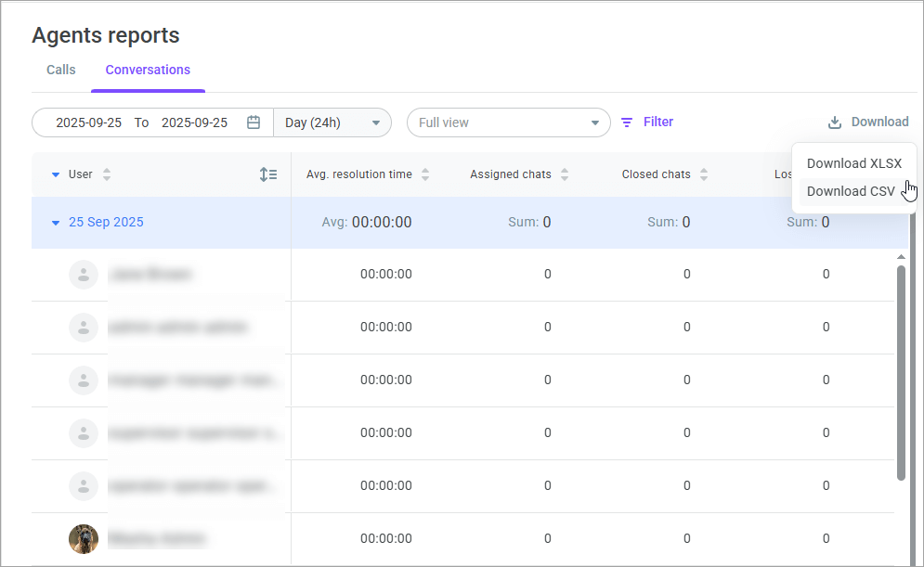Click the Filter button label

point(658,122)
